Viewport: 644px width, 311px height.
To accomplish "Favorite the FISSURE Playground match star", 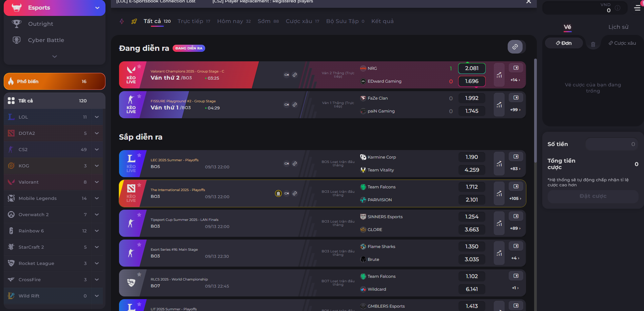I will pyautogui.click(x=139, y=96).
